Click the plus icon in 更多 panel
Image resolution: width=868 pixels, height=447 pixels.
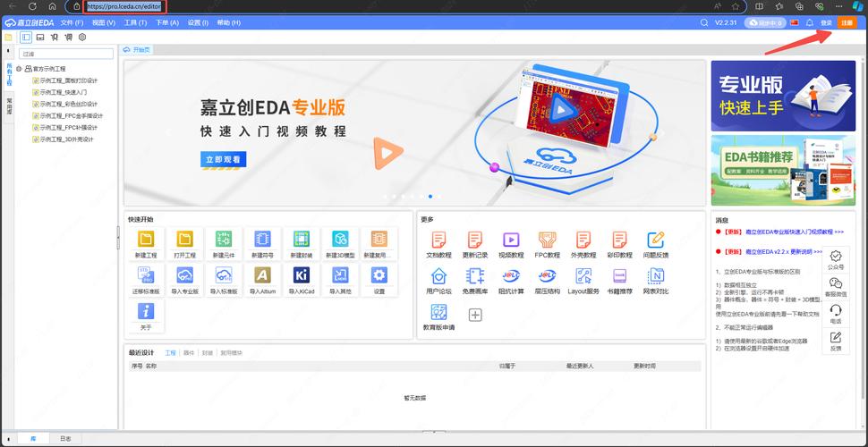(475, 315)
